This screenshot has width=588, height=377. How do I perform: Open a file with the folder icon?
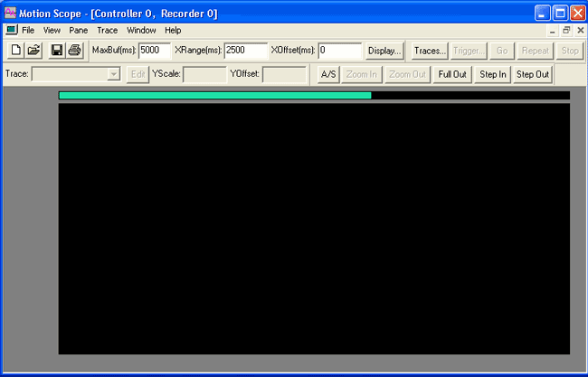click(33, 51)
